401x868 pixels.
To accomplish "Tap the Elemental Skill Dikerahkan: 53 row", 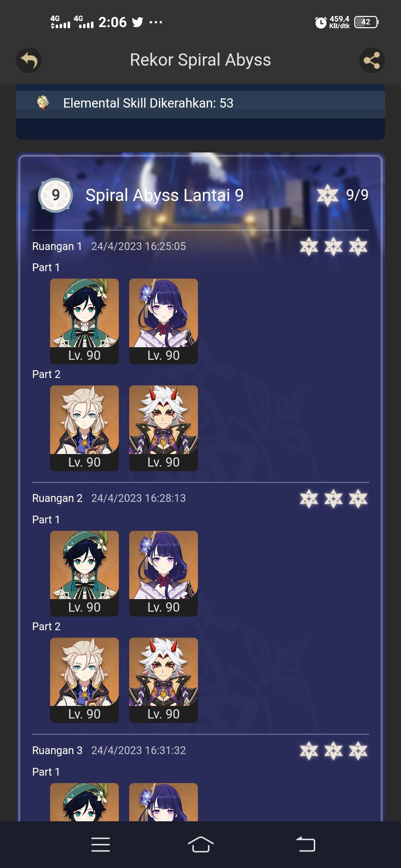I will point(200,103).
